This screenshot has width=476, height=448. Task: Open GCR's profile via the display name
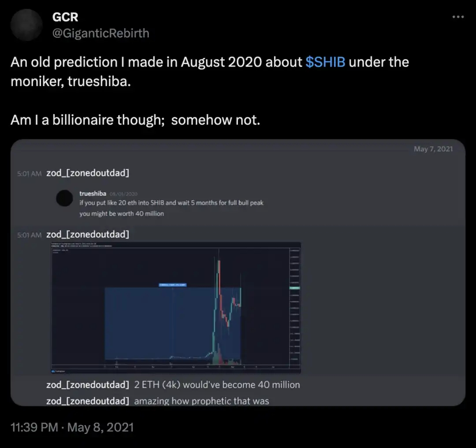click(65, 17)
